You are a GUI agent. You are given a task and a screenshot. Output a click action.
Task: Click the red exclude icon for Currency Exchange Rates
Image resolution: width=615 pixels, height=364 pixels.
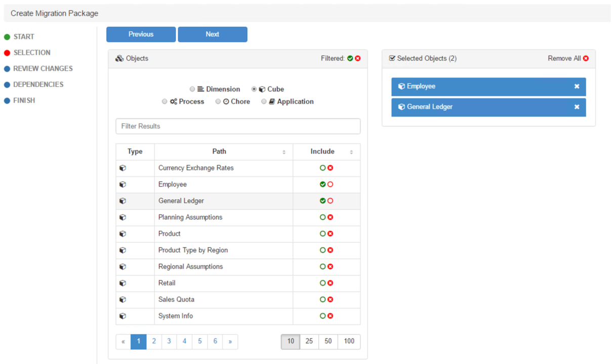coord(331,168)
